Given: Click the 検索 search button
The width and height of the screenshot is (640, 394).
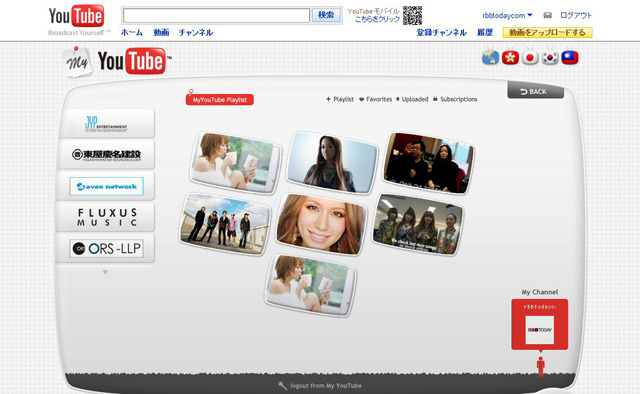Looking at the screenshot, I should tap(326, 16).
